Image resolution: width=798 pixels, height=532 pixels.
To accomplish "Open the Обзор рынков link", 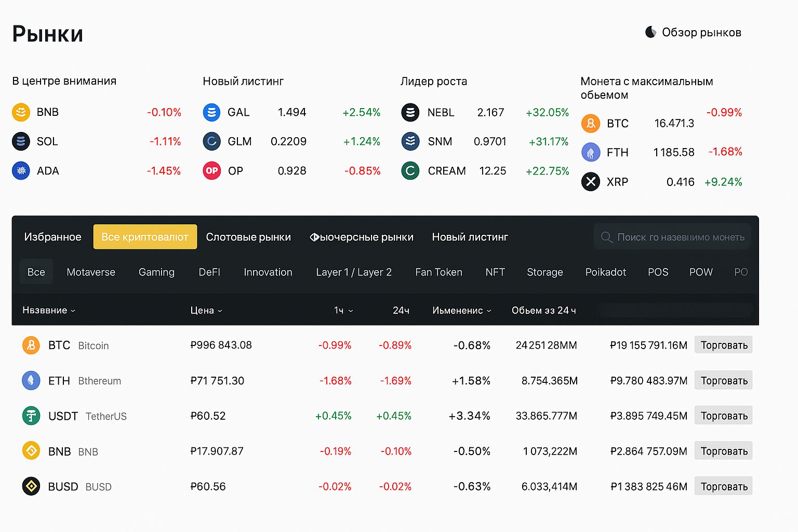I will click(x=701, y=32).
